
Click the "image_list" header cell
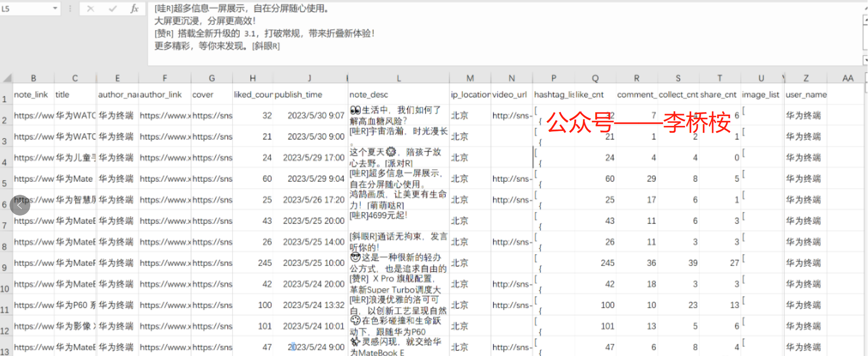761,95
